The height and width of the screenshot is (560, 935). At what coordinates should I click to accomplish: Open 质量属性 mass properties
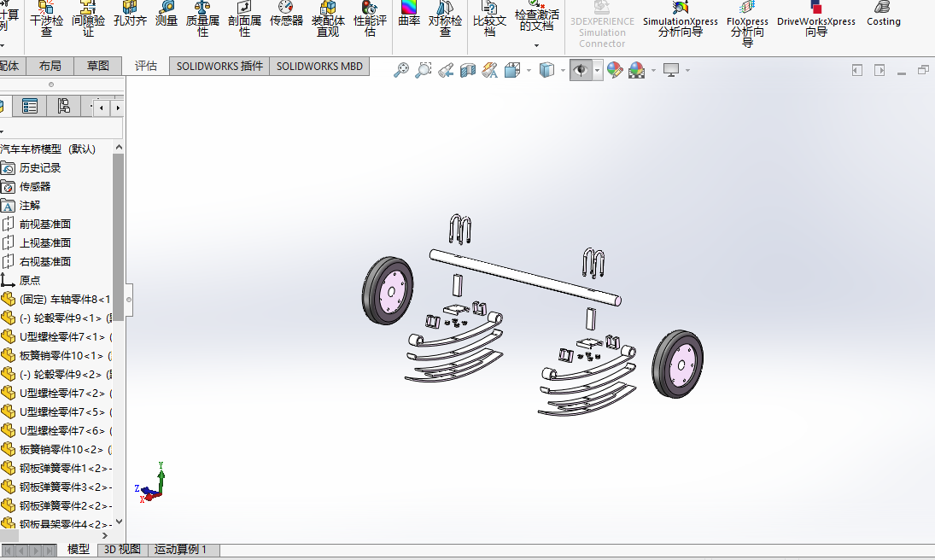tap(202, 19)
